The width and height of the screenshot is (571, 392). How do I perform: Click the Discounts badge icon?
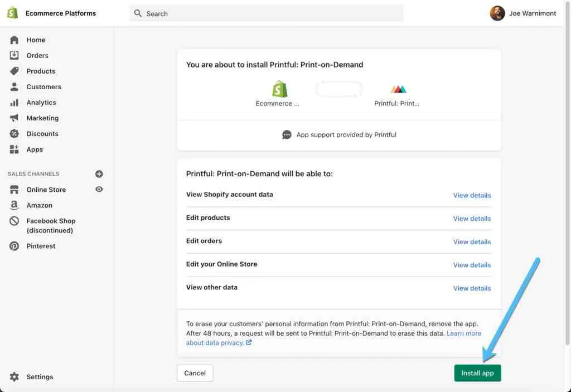(x=14, y=134)
